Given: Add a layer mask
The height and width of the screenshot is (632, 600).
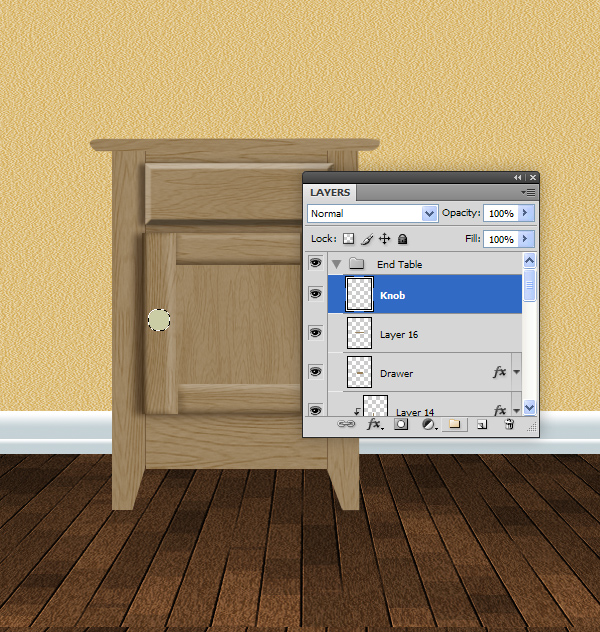Looking at the screenshot, I should [x=401, y=425].
